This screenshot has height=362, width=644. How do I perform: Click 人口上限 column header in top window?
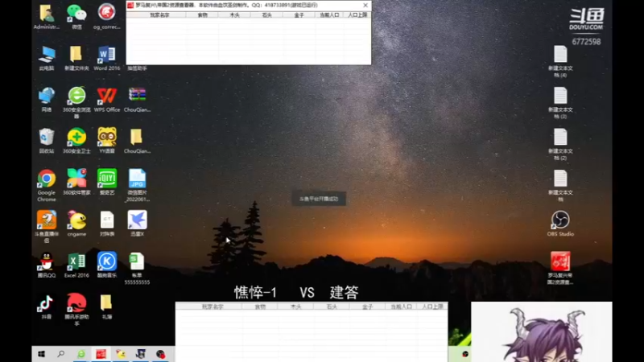pyautogui.click(x=357, y=14)
